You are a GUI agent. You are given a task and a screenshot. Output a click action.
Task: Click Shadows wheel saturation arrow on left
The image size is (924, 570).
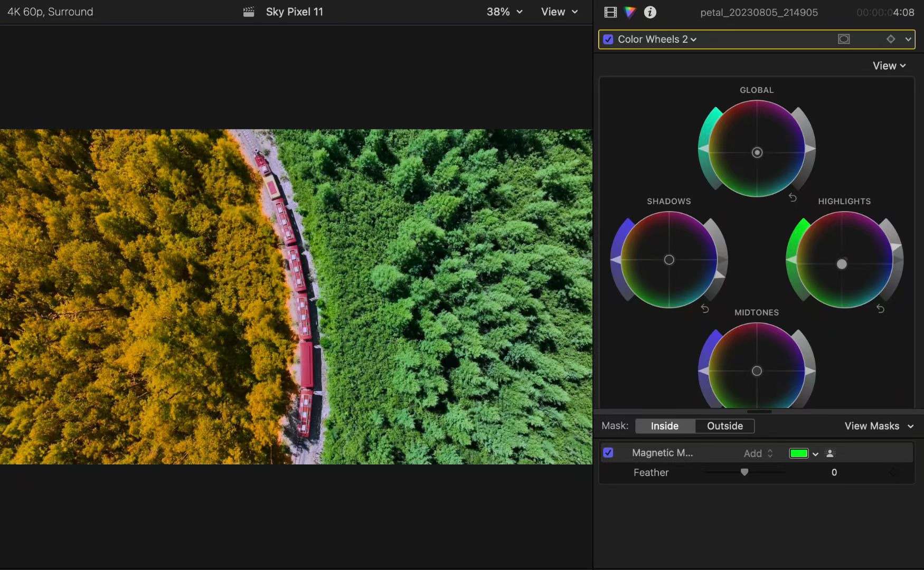pyautogui.click(x=616, y=260)
